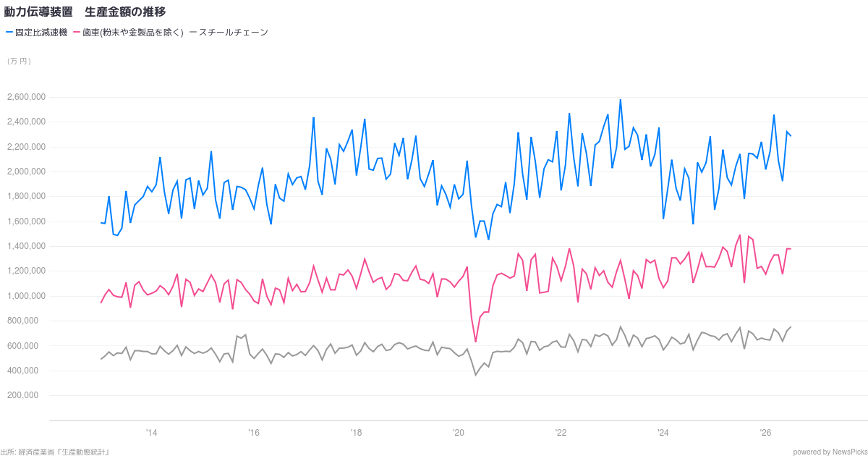Click the '20 x-axis year label
Image resolution: width=868 pixels, height=456 pixels.
pyautogui.click(x=459, y=433)
